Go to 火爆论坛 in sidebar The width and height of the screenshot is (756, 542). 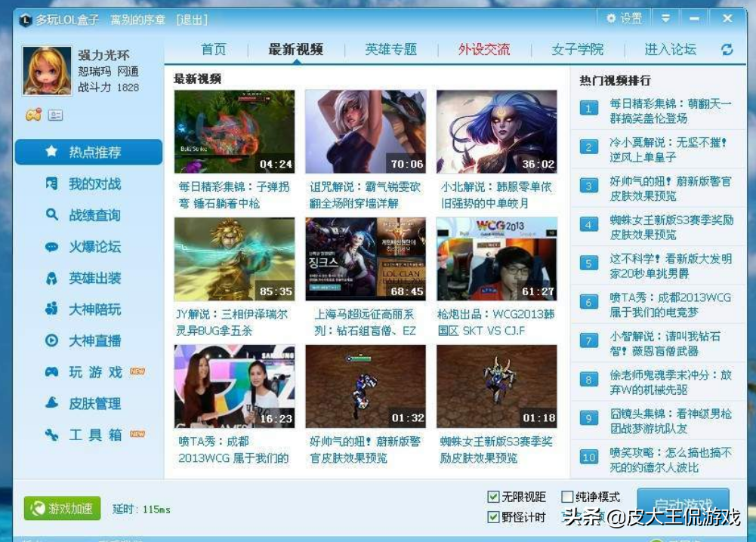[94, 247]
